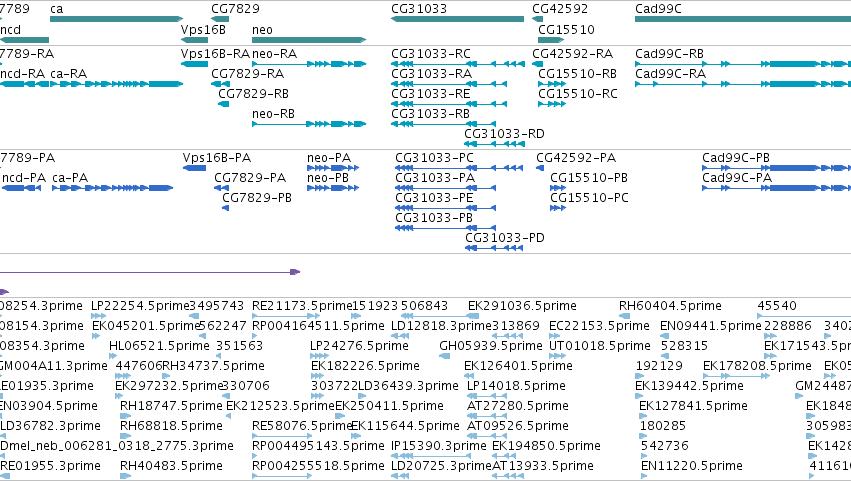Click the CG7829 gene label

pyautogui.click(x=235, y=9)
